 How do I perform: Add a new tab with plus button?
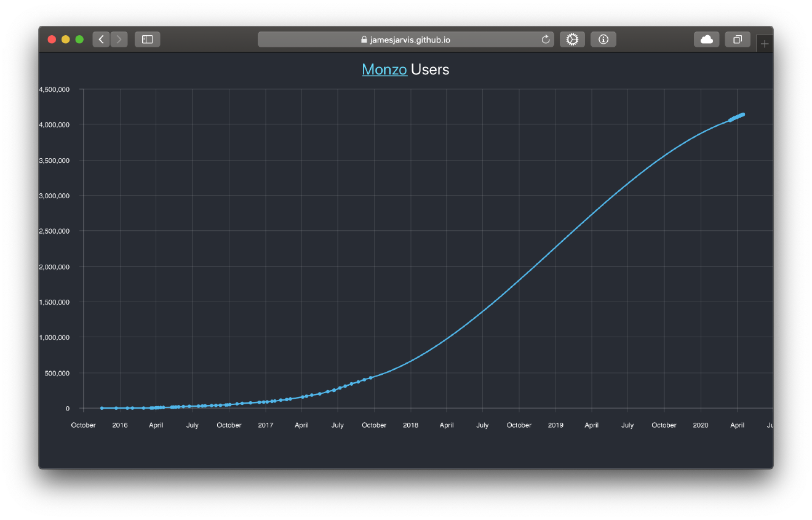click(x=765, y=44)
